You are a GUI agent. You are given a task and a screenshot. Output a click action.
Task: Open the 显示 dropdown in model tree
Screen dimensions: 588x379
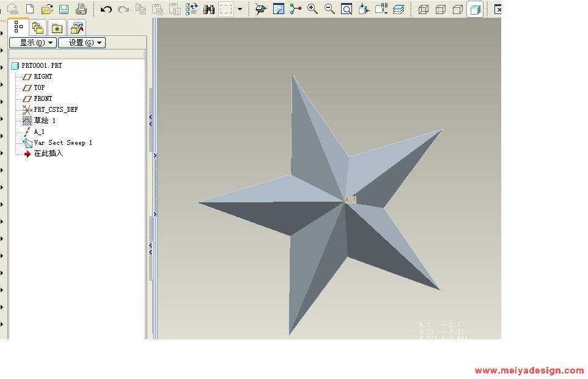pos(33,43)
